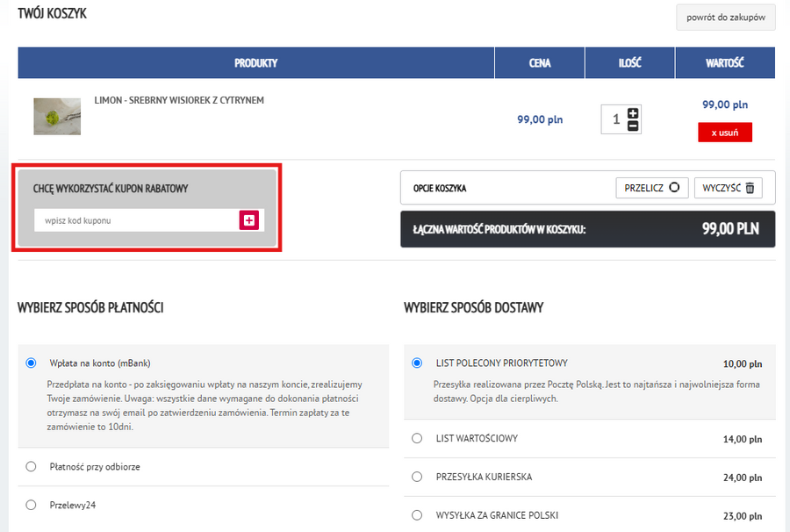Select 'List polecony priorytetowy' delivery
Image resolution: width=790 pixels, height=532 pixels.
pos(418,363)
